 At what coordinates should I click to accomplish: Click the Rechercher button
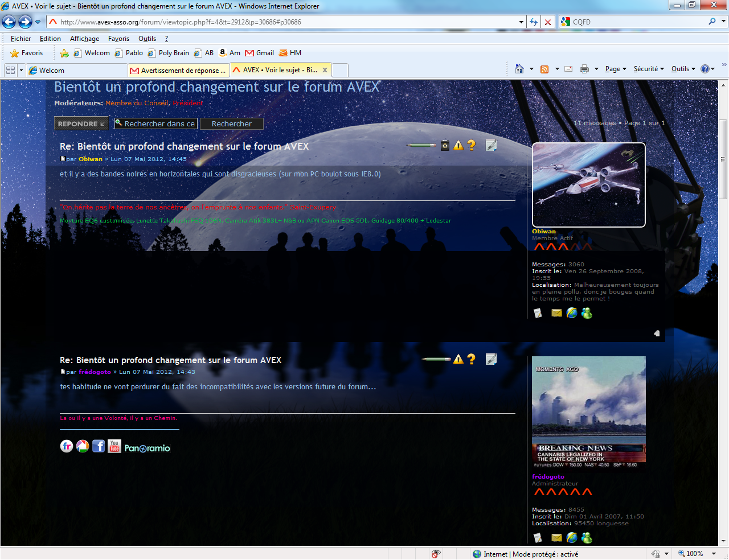[232, 123]
